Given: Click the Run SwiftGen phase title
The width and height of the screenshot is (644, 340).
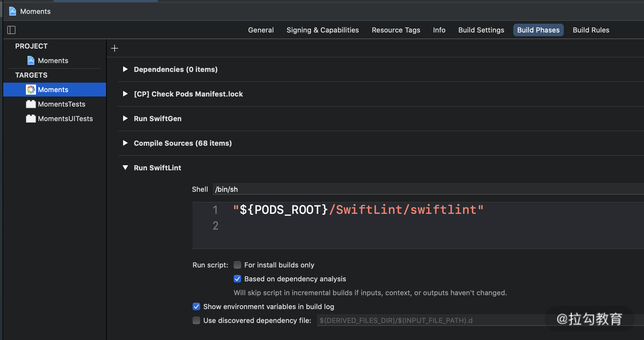Looking at the screenshot, I should (158, 119).
